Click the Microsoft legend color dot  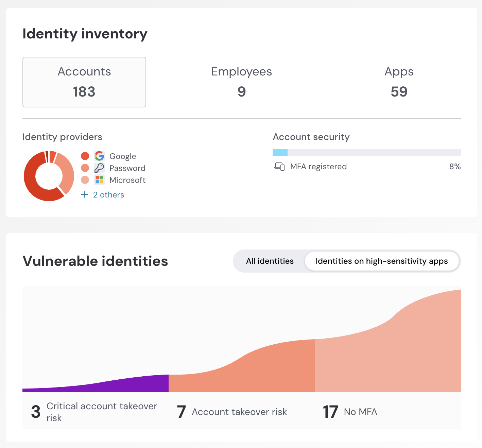coord(85,180)
